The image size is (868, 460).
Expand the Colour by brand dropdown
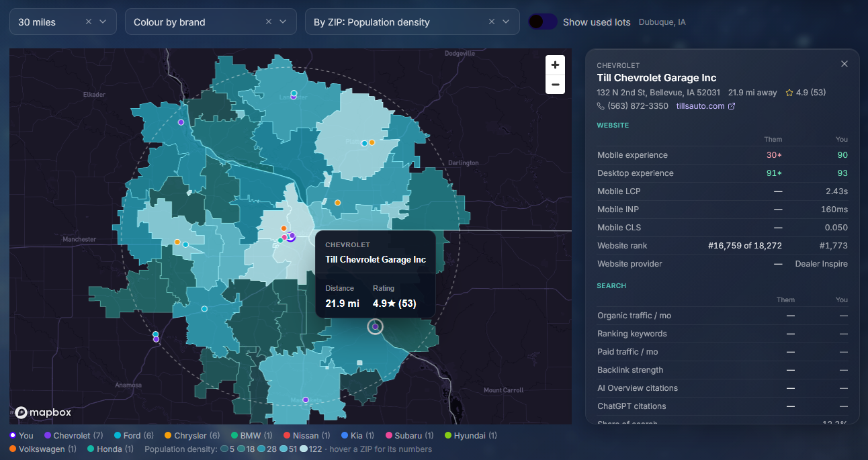[x=211, y=21]
